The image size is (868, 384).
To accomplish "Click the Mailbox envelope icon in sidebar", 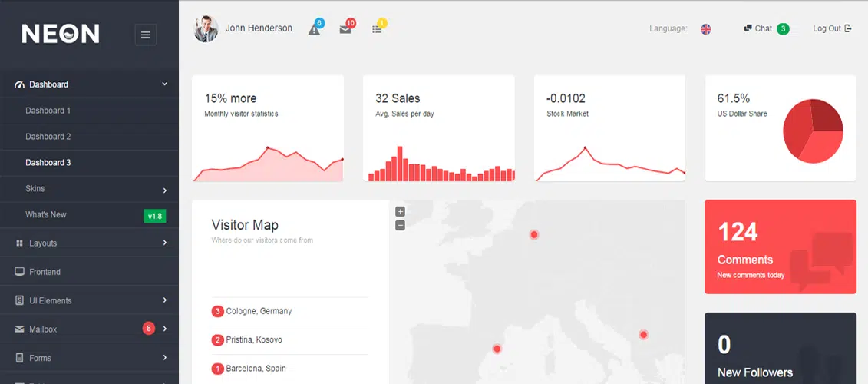I will pyautogui.click(x=19, y=329).
